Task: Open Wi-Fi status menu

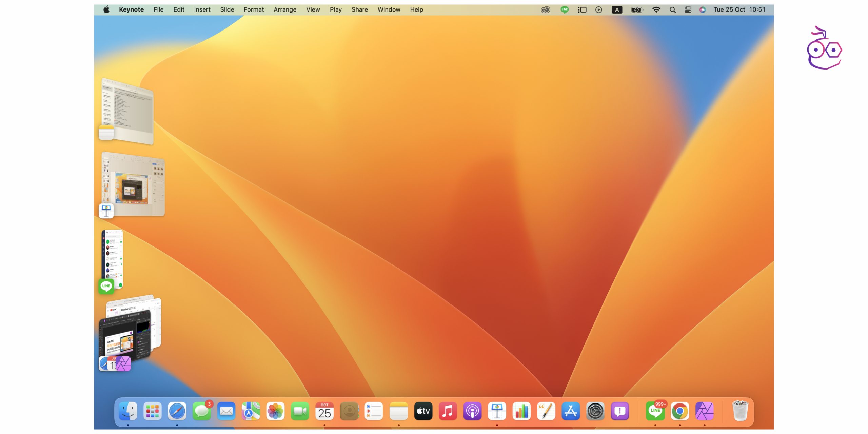Action: click(x=656, y=10)
